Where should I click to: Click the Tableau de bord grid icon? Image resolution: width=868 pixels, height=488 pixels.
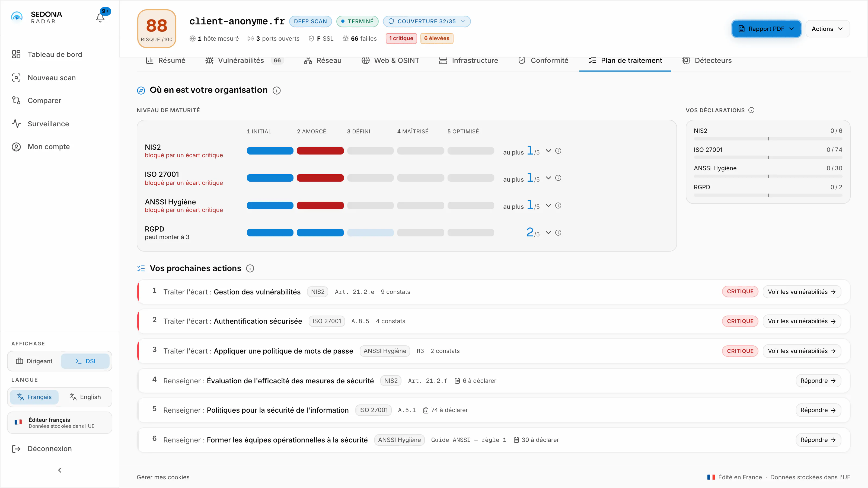coord(16,54)
